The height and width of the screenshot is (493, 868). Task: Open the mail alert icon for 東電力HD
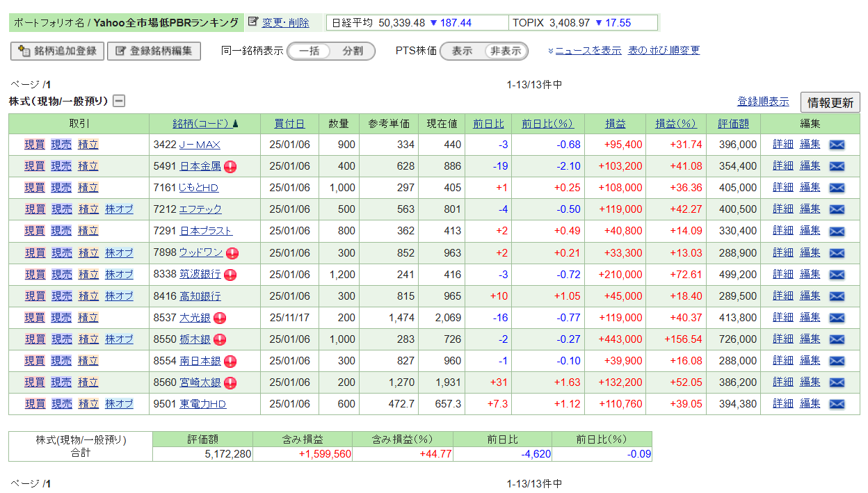pos(837,404)
